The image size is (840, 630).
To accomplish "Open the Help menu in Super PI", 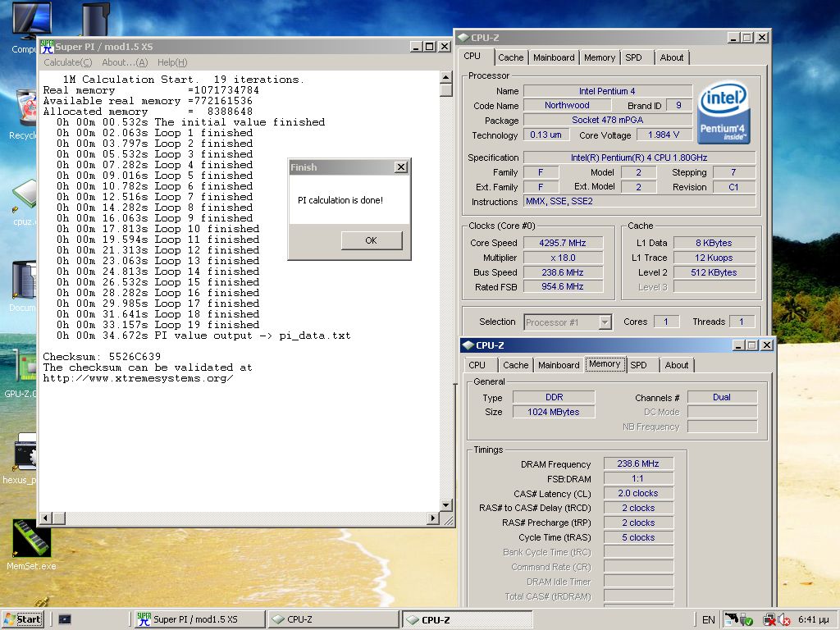I will (x=172, y=62).
